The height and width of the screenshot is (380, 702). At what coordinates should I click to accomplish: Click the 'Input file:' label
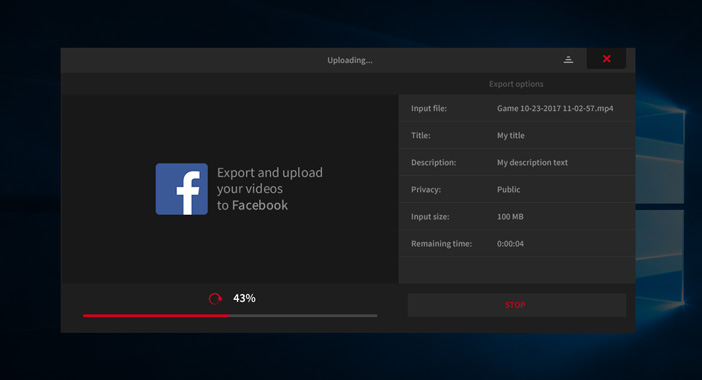[429, 108]
